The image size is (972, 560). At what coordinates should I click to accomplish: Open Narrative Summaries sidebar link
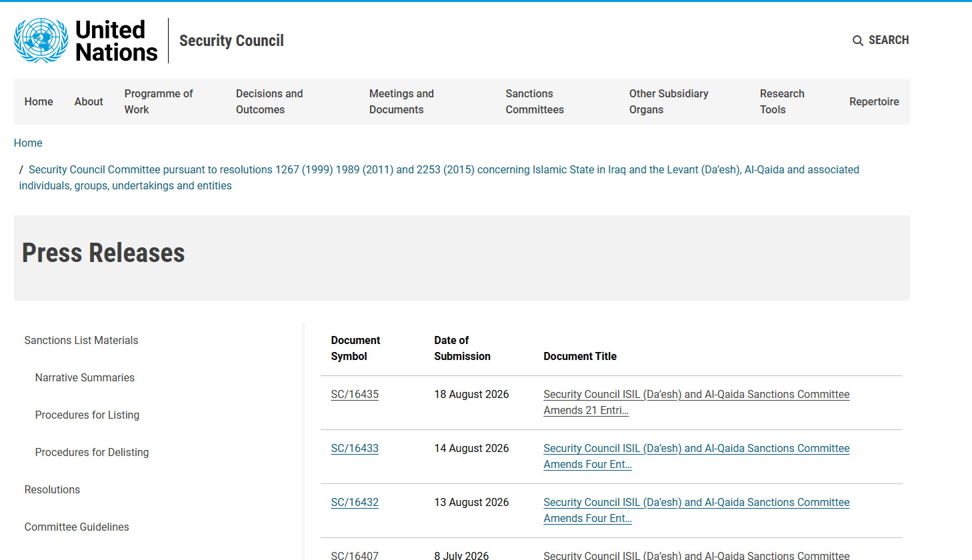(85, 378)
